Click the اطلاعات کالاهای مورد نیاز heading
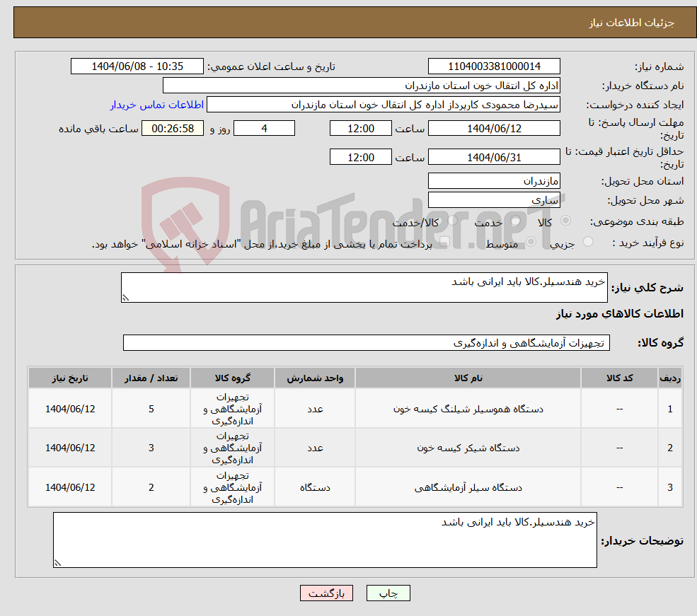 (x=620, y=313)
